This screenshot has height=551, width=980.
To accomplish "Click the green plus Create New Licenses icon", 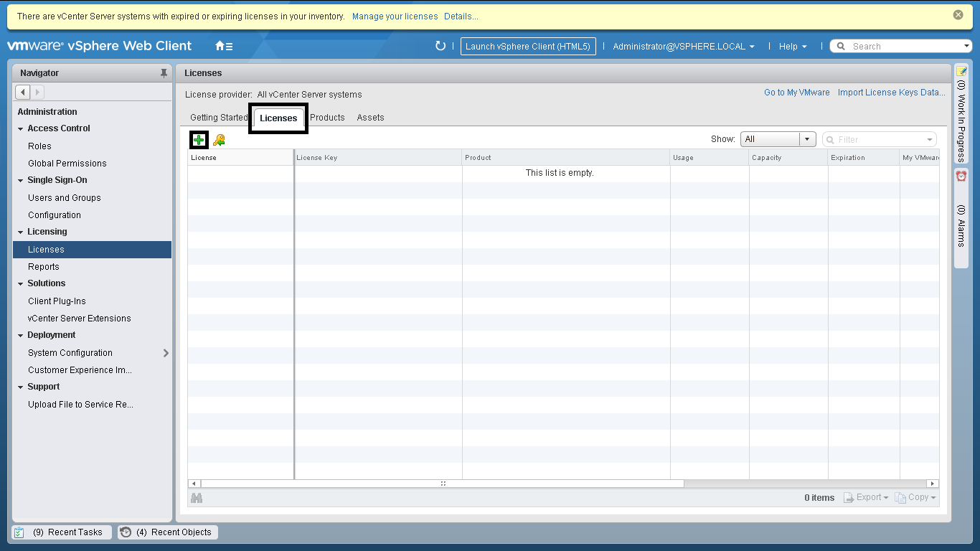I will 199,140.
